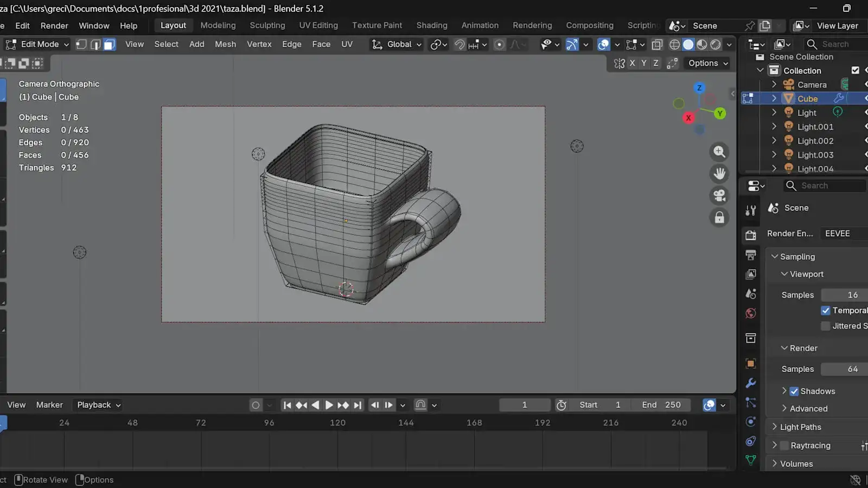Toggle the Collection exclude checkbox
The image size is (868, 488).
[x=856, y=70]
